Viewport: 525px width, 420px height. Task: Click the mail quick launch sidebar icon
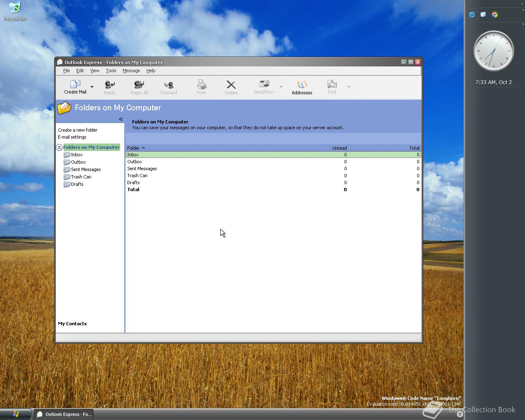pyautogui.click(x=483, y=15)
